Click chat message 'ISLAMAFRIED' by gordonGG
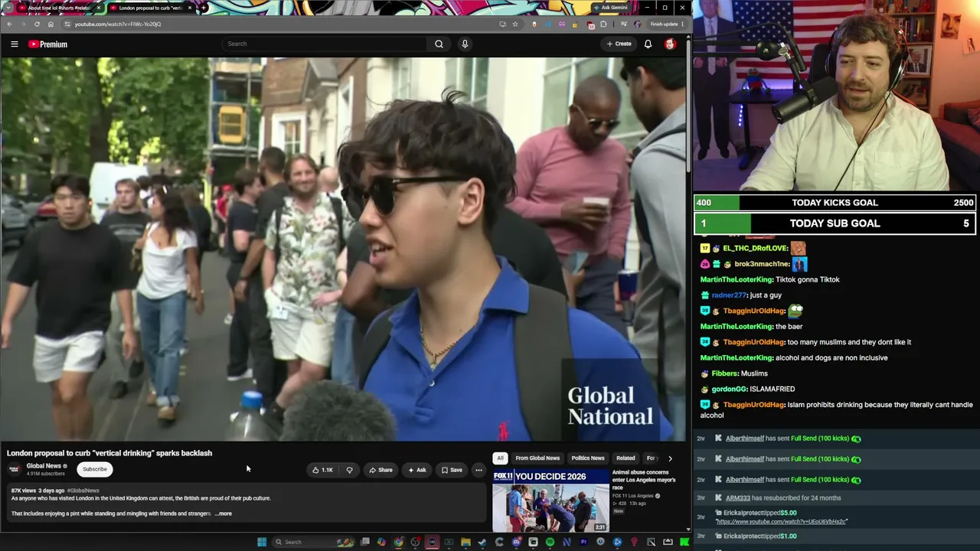Image resolution: width=980 pixels, height=551 pixels. pos(773,390)
